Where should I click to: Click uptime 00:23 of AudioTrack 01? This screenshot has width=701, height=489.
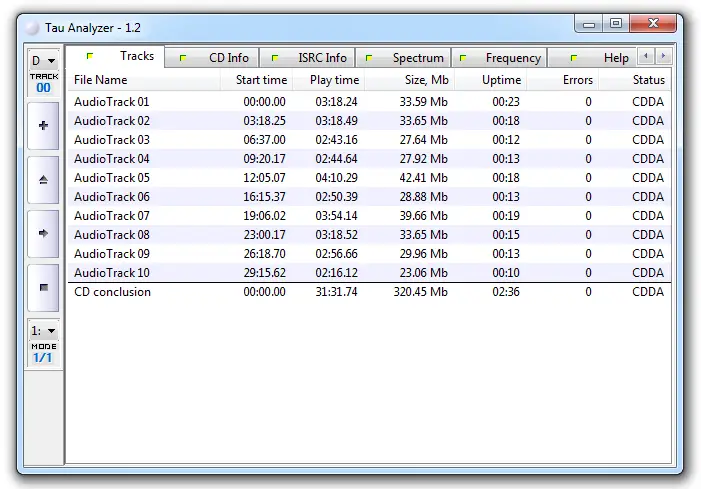[x=506, y=102]
